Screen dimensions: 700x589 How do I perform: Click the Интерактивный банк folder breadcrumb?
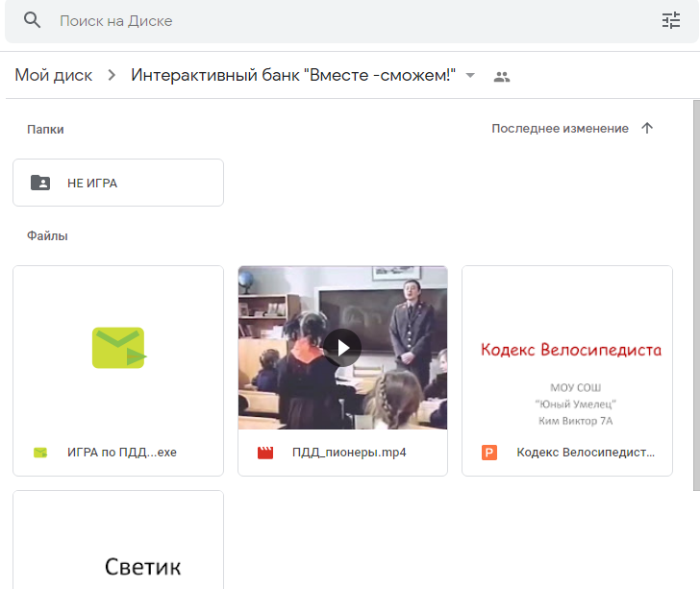293,76
